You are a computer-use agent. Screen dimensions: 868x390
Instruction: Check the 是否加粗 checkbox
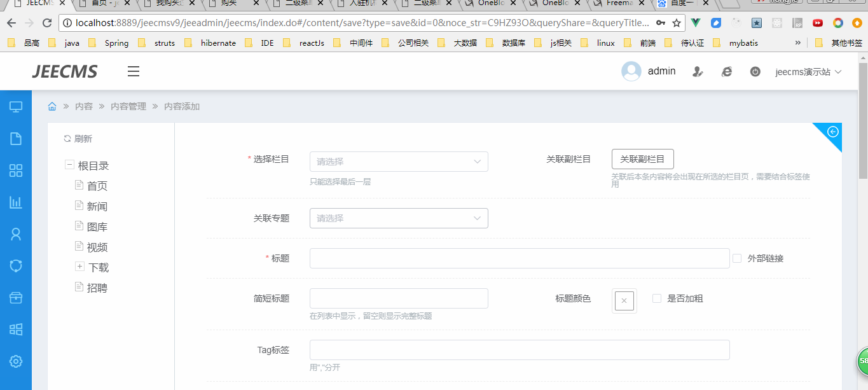657,298
